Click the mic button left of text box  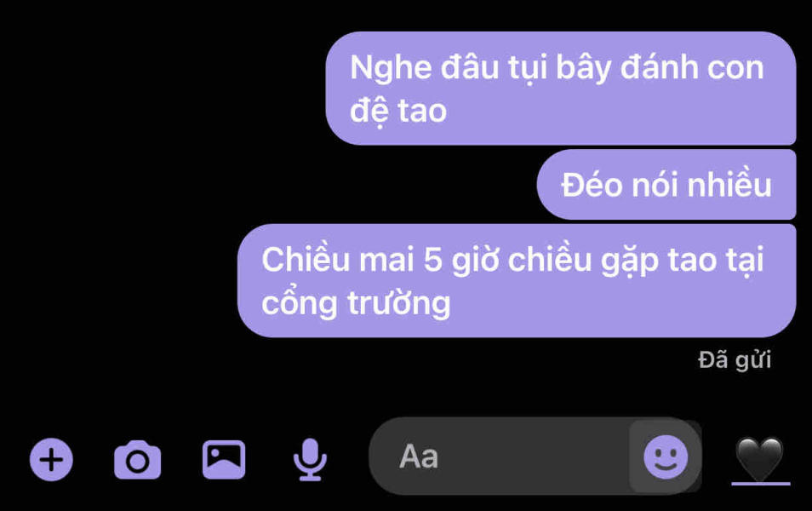pyautogui.click(x=310, y=460)
